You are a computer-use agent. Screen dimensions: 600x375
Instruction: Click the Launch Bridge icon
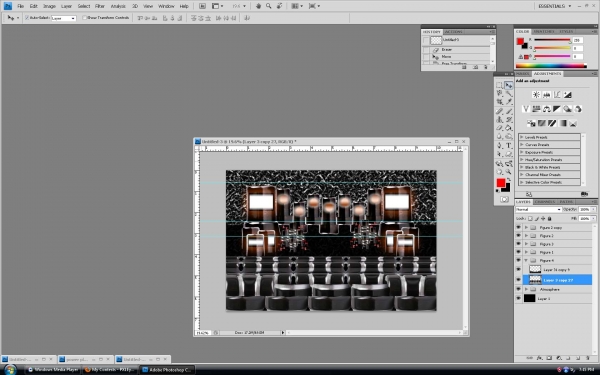coord(202,6)
